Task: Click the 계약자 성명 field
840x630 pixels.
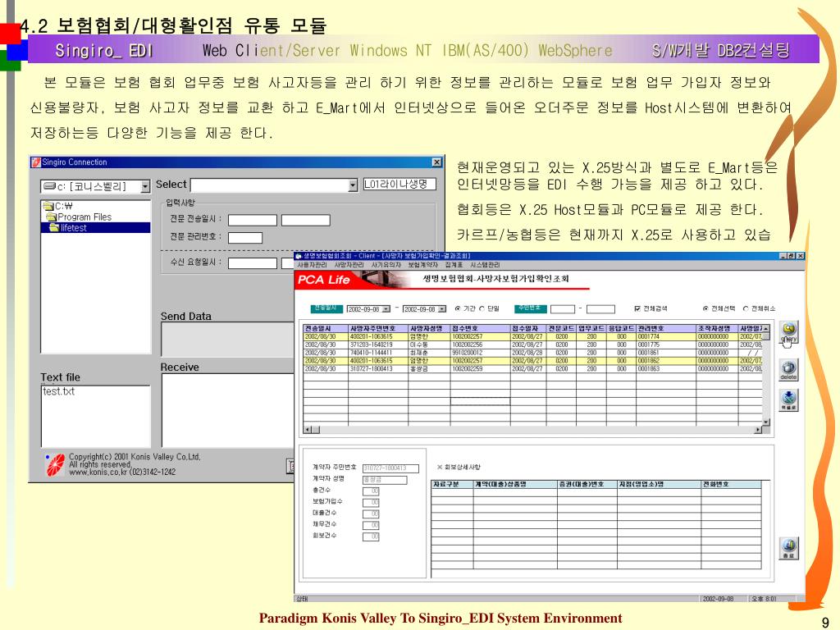Action: point(385,479)
